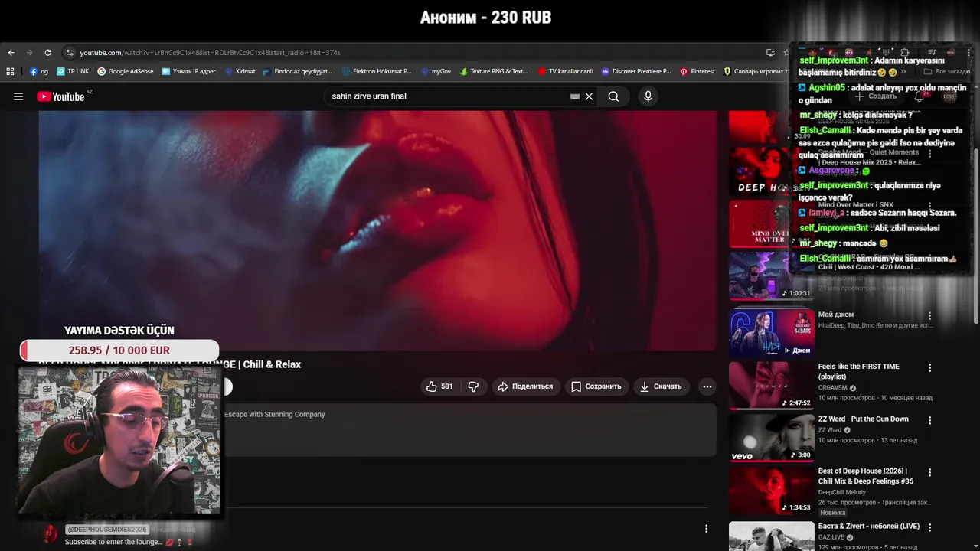
Task: Go back using the browser back arrow
Action: tap(11, 53)
